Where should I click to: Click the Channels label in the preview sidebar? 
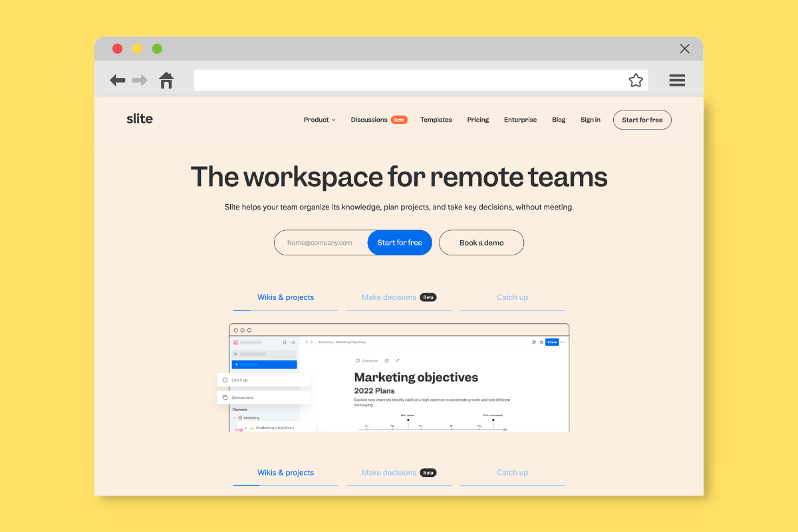coord(239,410)
